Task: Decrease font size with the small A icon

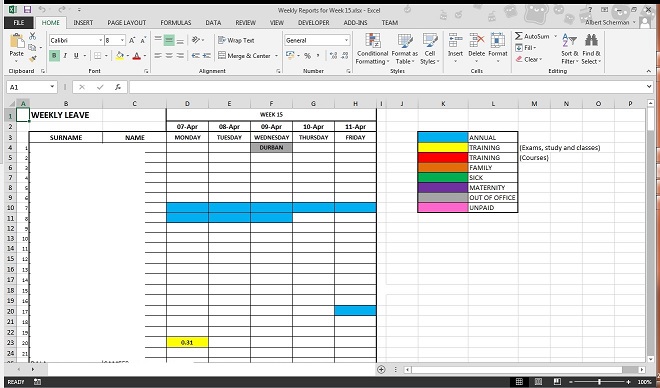Action: [x=143, y=40]
